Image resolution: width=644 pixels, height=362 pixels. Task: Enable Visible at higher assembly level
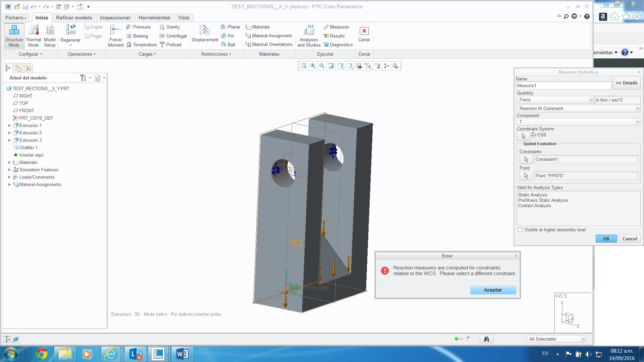click(x=520, y=230)
